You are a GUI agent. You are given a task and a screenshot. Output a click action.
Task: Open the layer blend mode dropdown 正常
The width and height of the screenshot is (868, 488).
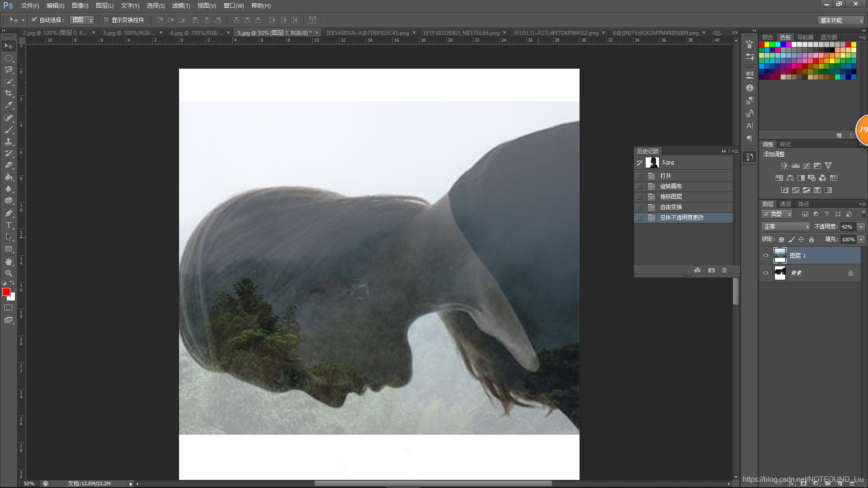(x=786, y=227)
